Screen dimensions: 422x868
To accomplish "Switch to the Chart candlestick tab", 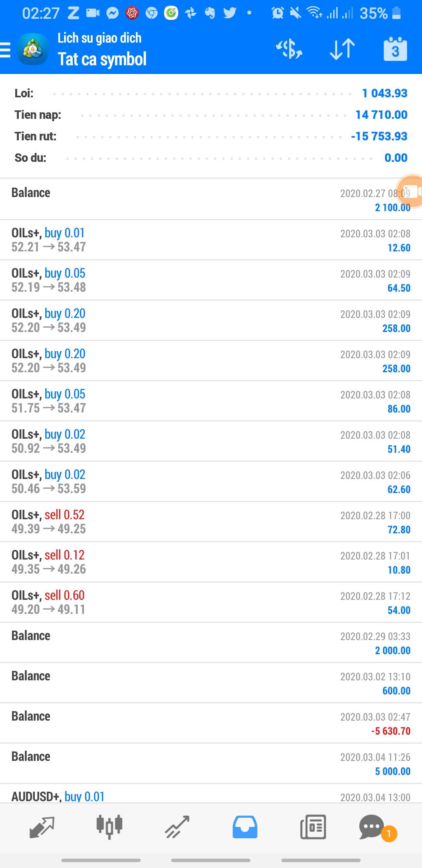I will pyautogui.click(x=109, y=827).
